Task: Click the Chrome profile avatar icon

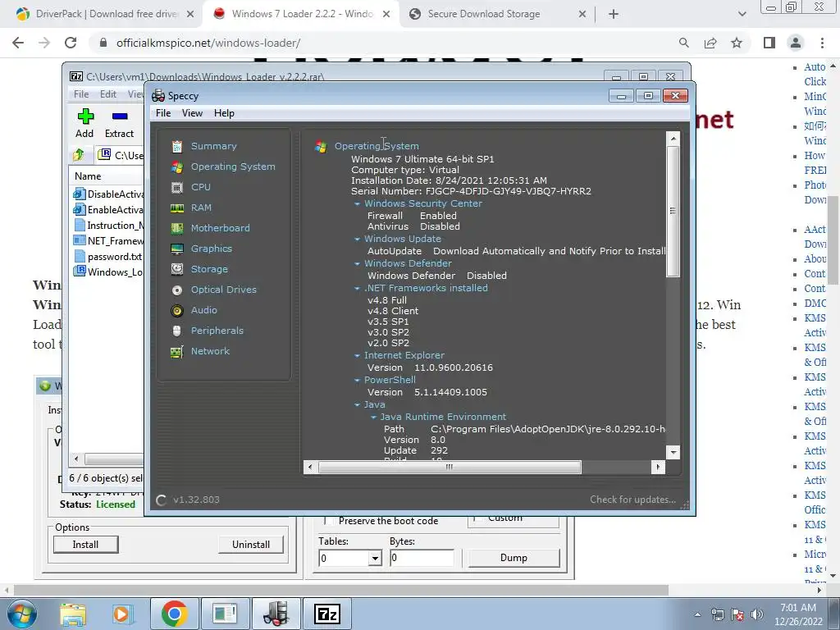Action: point(796,43)
